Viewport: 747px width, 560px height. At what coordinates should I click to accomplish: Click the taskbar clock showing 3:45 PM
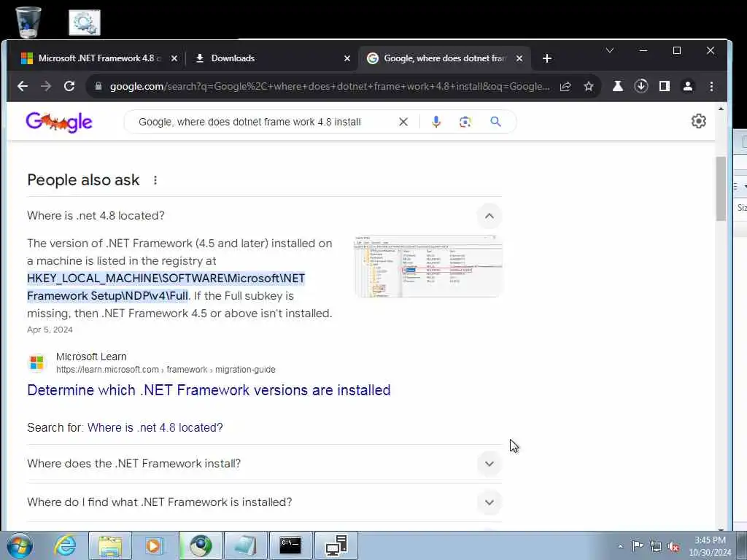710,545
